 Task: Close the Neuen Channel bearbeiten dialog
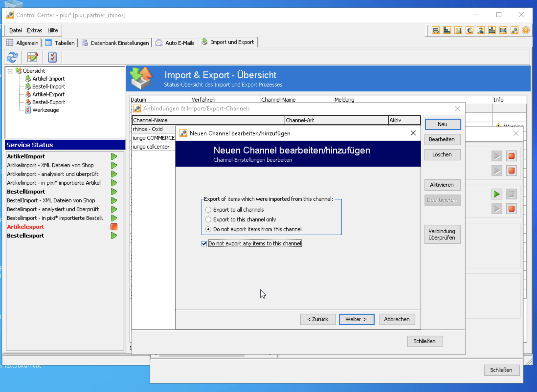click(413, 133)
